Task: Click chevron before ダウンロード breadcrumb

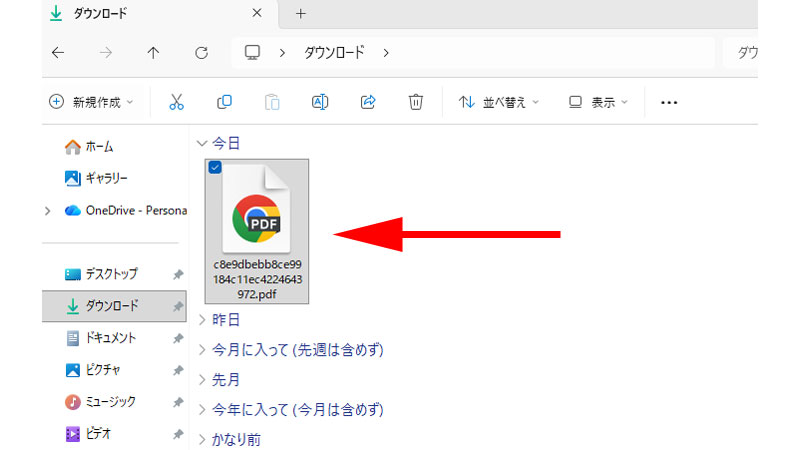Action: (282, 53)
